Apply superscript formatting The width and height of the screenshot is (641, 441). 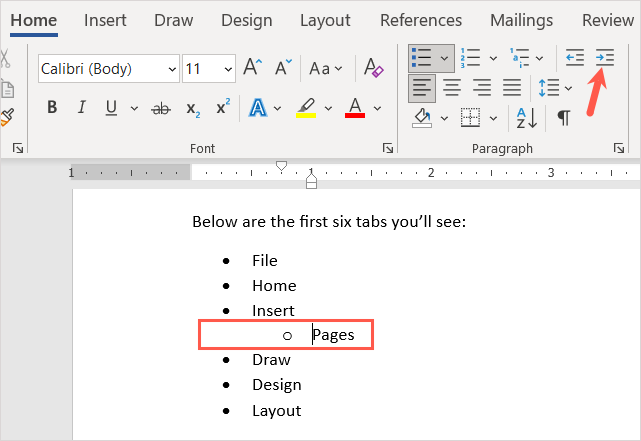pyautogui.click(x=223, y=108)
